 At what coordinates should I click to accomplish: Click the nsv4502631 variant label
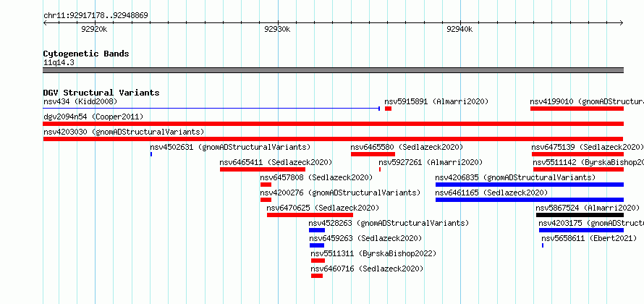(x=230, y=147)
